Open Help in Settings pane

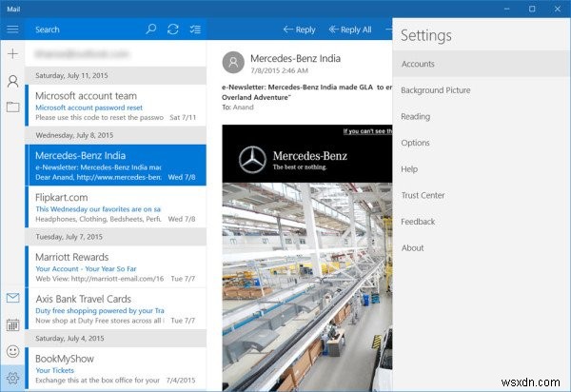(481, 169)
